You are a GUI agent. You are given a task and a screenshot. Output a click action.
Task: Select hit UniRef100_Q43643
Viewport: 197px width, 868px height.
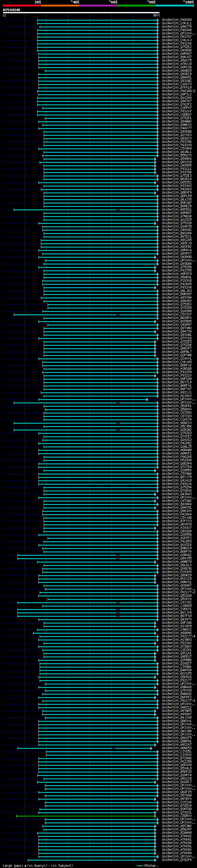(177, 494)
